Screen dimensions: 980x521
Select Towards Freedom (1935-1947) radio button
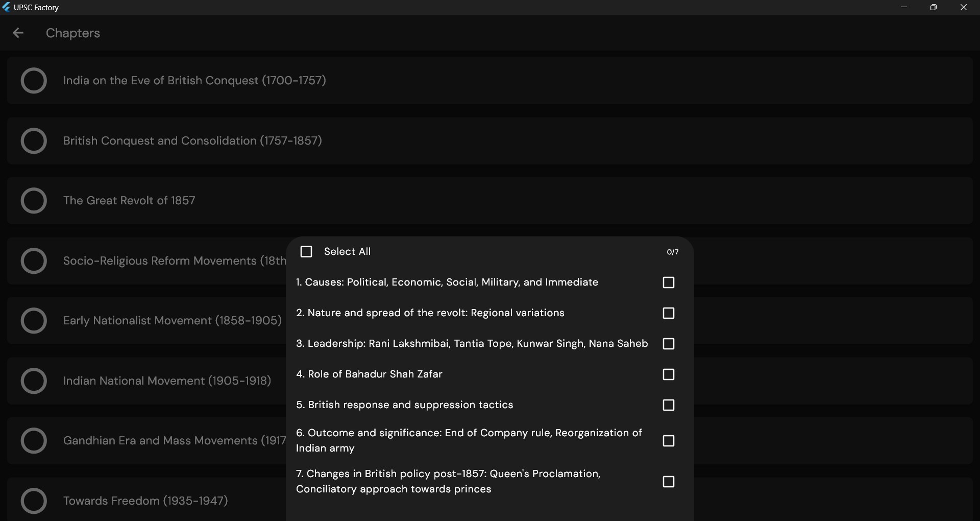(34, 501)
